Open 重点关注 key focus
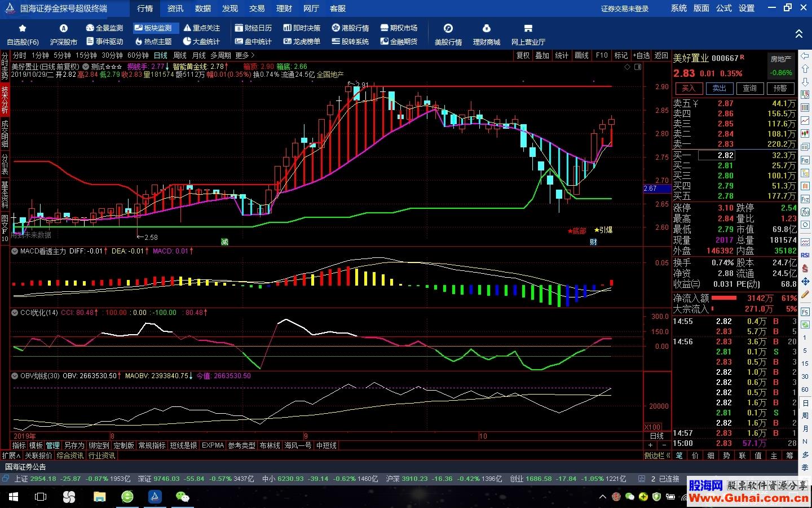The image size is (812, 508). click(202, 28)
